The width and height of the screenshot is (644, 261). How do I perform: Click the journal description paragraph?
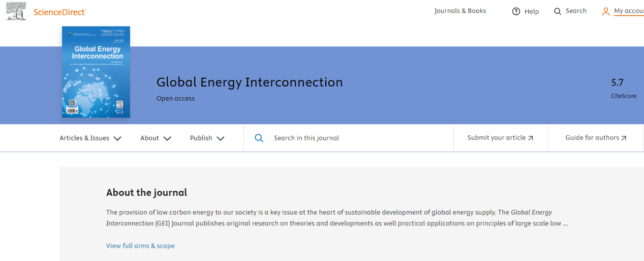[337, 218]
